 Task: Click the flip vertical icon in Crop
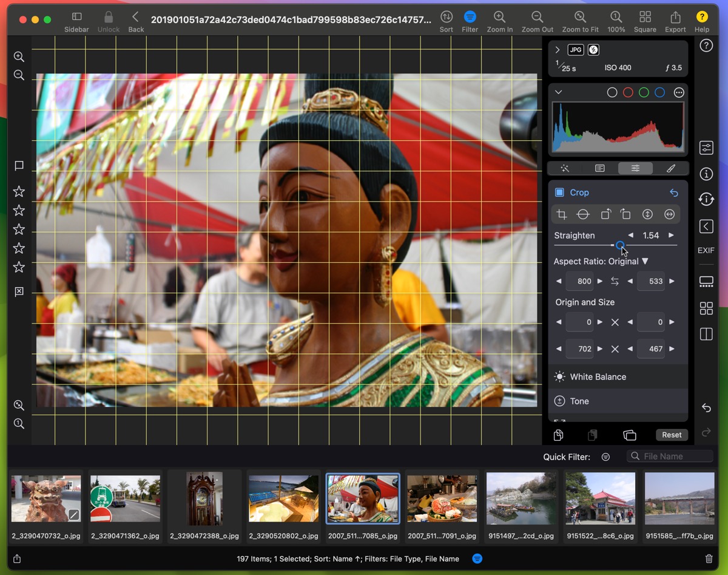647,214
